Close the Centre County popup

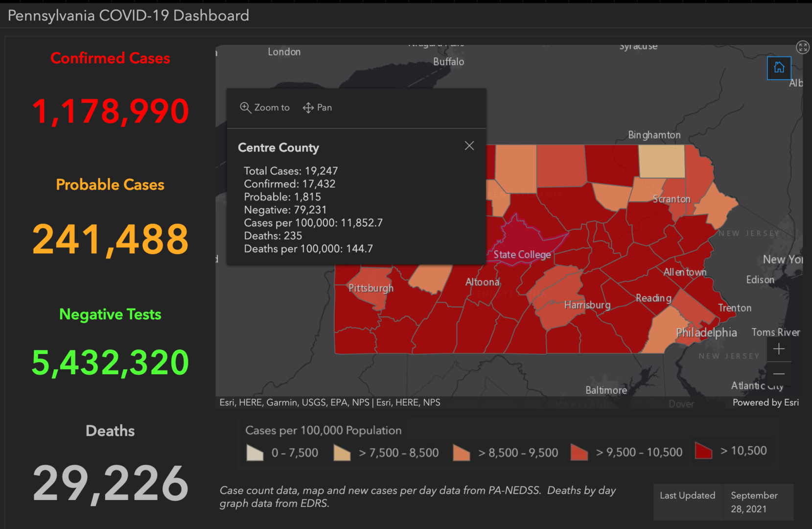469,145
